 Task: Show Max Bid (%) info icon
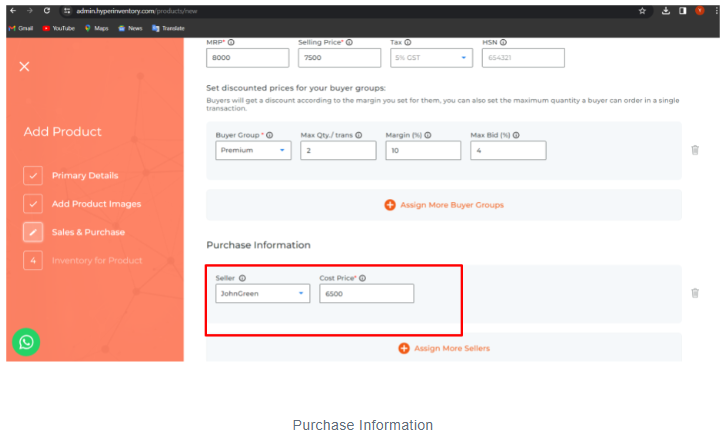(x=516, y=135)
